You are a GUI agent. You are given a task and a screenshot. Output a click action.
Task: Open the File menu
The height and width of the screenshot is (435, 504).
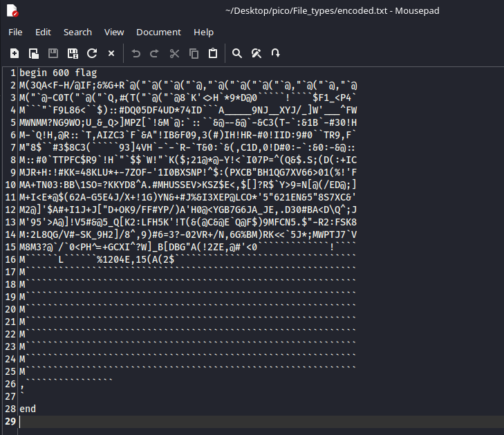[x=15, y=32]
